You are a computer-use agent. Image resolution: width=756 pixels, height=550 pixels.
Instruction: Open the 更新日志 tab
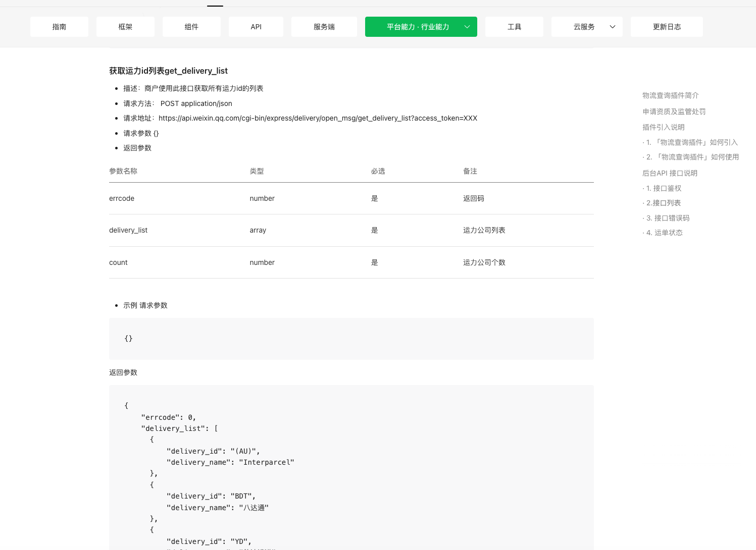pos(667,27)
